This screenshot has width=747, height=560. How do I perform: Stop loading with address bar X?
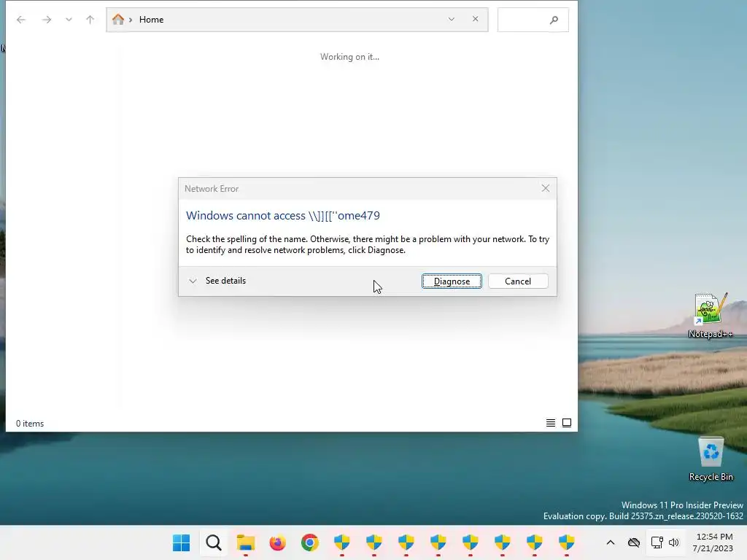coord(475,19)
